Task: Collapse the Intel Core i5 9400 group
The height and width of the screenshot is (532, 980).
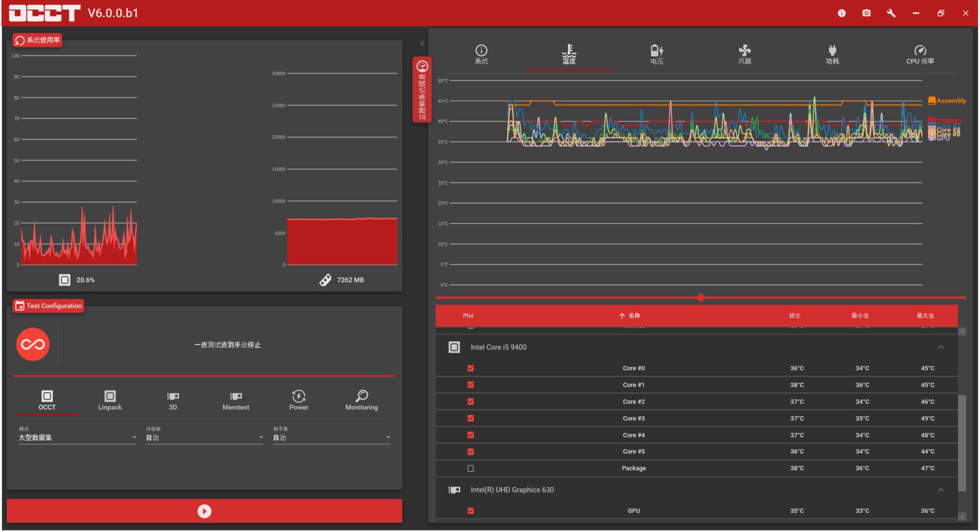Action: click(x=941, y=347)
